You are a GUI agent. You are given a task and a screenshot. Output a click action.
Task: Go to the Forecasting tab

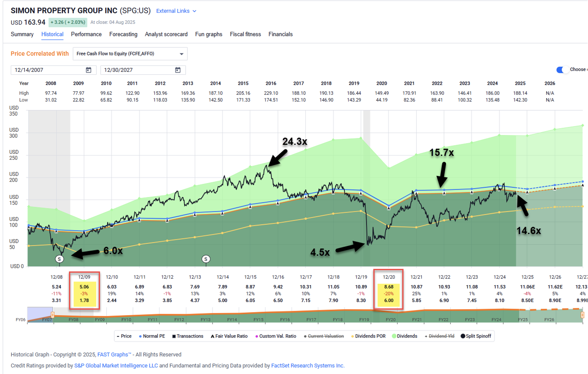(x=123, y=34)
